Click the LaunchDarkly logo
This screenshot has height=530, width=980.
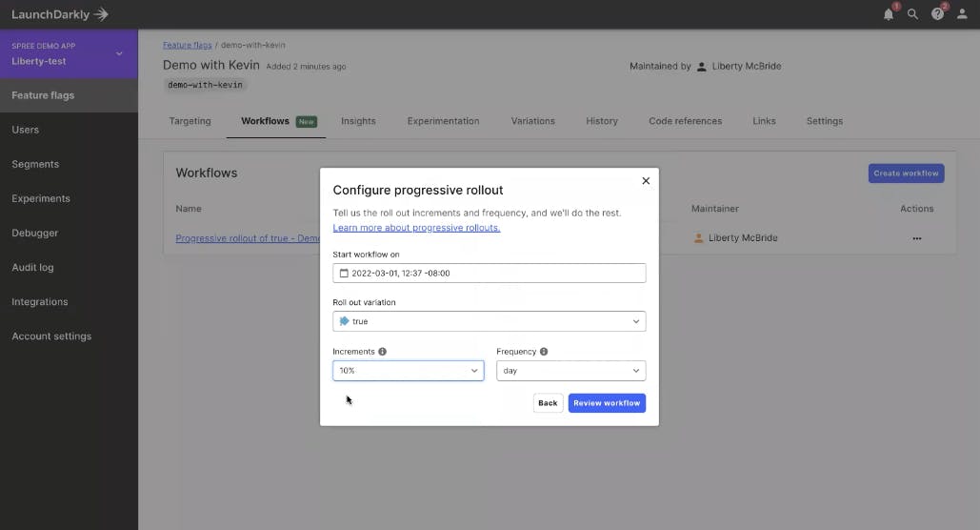point(60,14)
